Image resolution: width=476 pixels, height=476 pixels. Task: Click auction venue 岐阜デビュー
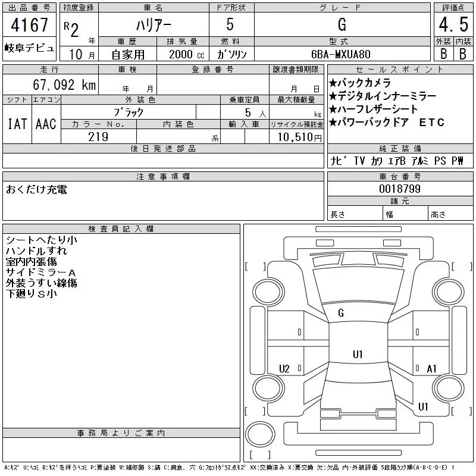click(x=29, y=48)
